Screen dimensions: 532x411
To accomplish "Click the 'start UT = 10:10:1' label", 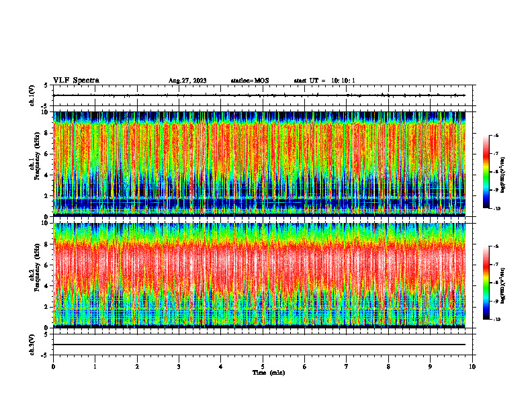I will coord(324,81).
